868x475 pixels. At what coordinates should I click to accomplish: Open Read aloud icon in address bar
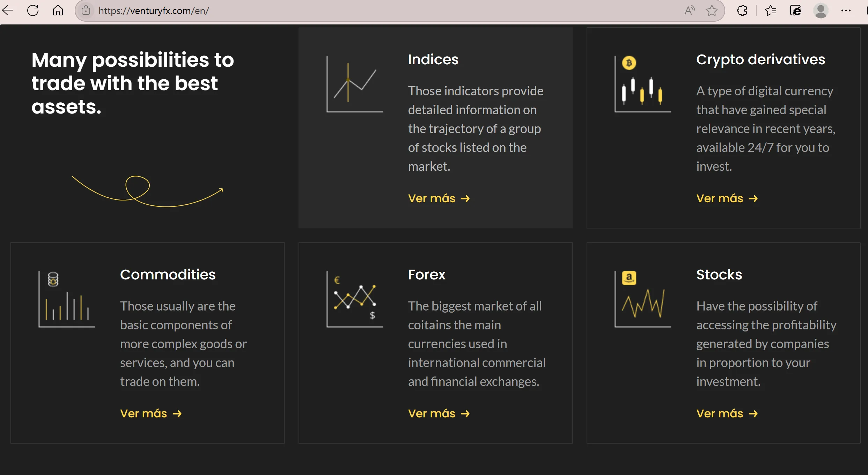690,10
